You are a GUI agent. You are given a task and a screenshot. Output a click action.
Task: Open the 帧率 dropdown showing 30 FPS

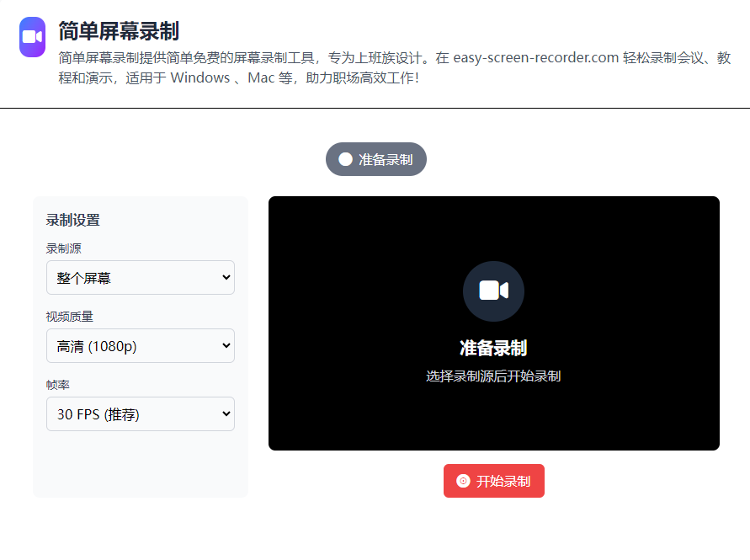tap(140, 414)
